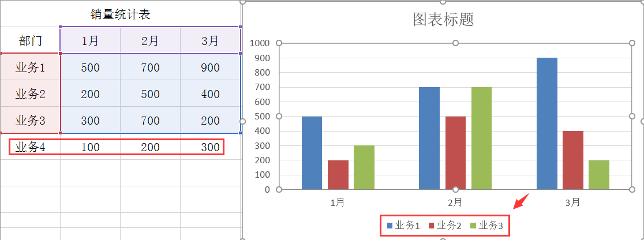Click the 业务1 row label cell
This screenshot has width=644, height=240.
(x=31, y=67)
